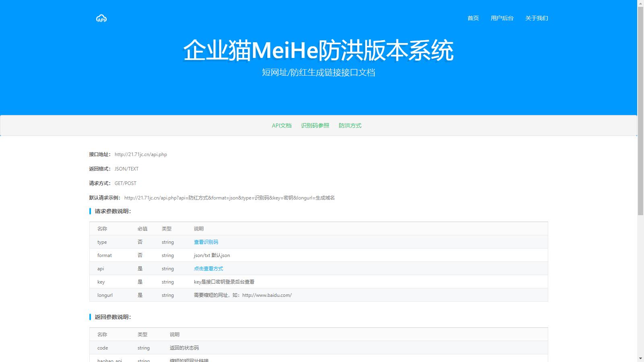Switch to the API文档 tab
The image size is (644, 362).
pyautogui.click(x=282, y=125)
